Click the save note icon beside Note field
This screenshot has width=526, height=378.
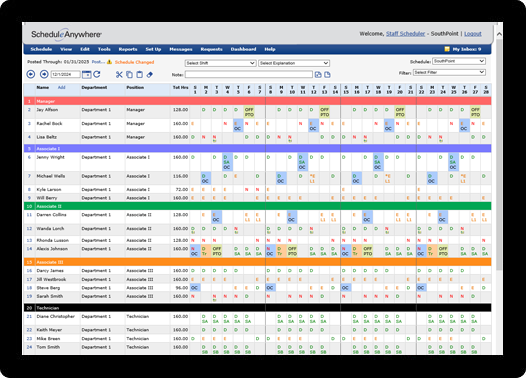pyautogui.click(x=318, y=74)
